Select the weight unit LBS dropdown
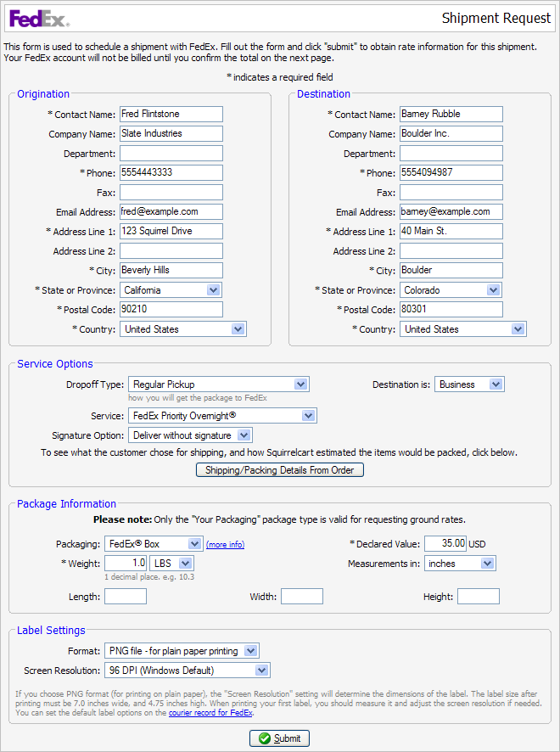This screenshot has width=560, height=752. coord(172,564)
